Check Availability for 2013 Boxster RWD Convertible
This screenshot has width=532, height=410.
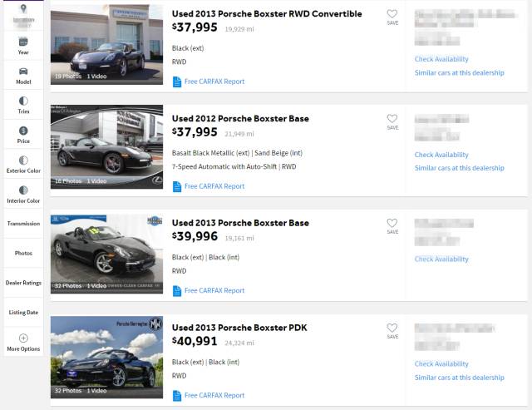click(441, 59)
